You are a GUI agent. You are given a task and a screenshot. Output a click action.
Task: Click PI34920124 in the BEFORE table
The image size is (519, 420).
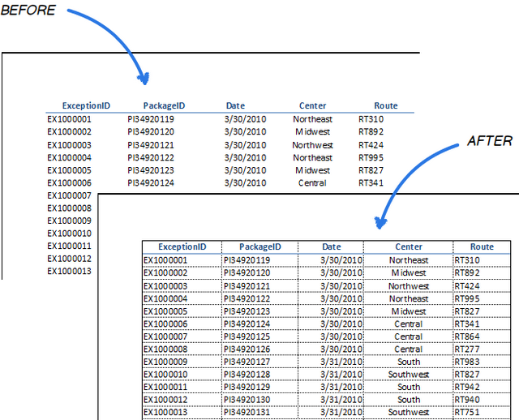[151, 183]
